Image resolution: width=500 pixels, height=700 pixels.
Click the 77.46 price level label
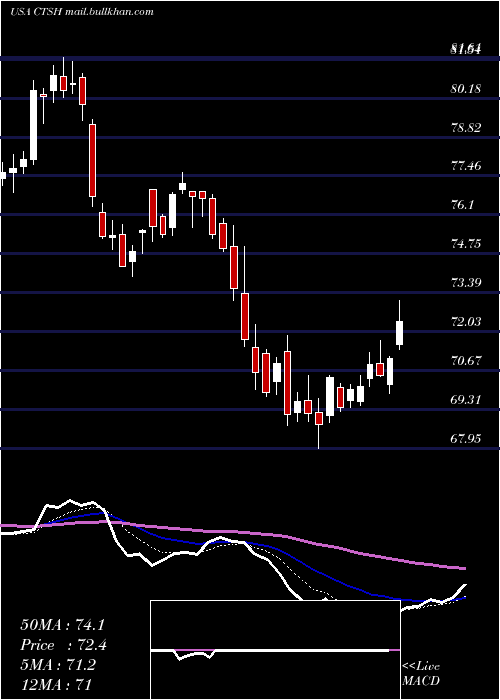pos(466,167)
